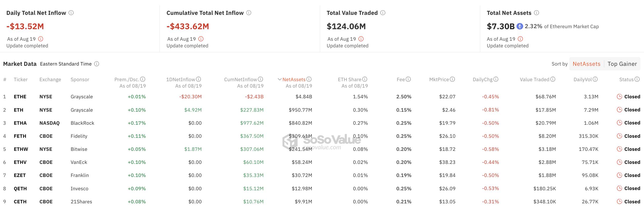
Task: Click info icon on NetAssets column header
Action: click(x=309, y=79)
